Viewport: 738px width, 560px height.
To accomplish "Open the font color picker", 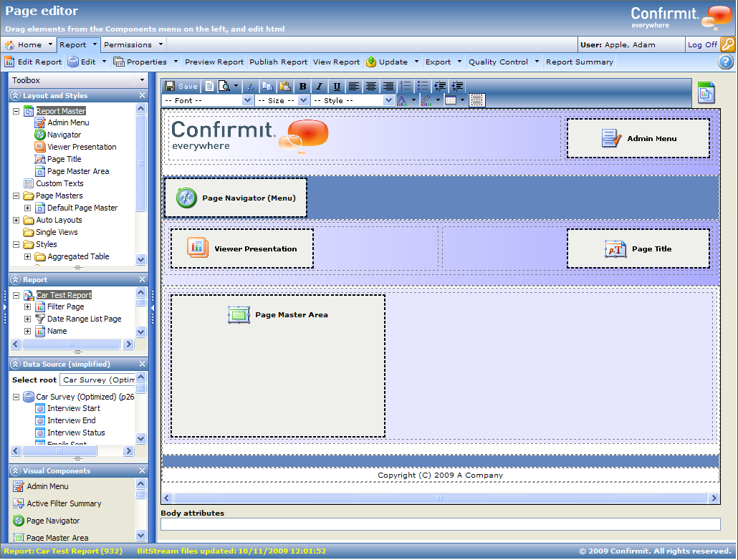I will (403, 100).
